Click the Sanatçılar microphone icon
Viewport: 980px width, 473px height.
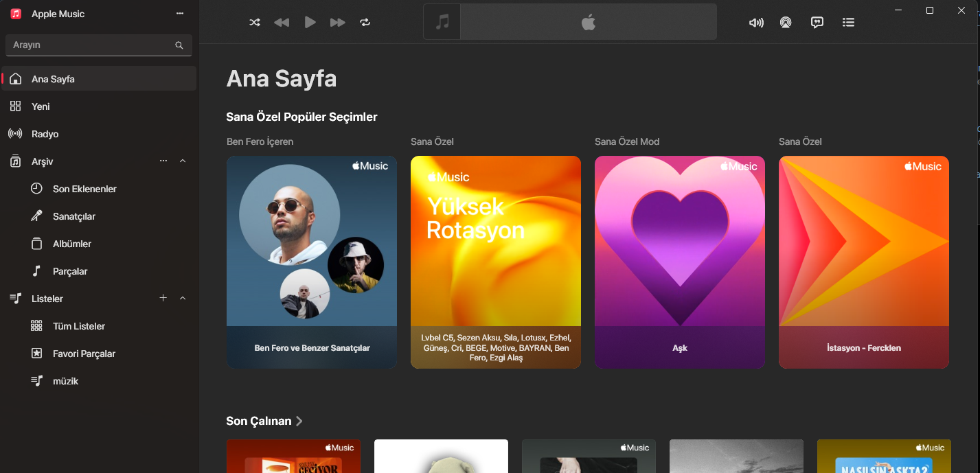click(x=37, y=216)
